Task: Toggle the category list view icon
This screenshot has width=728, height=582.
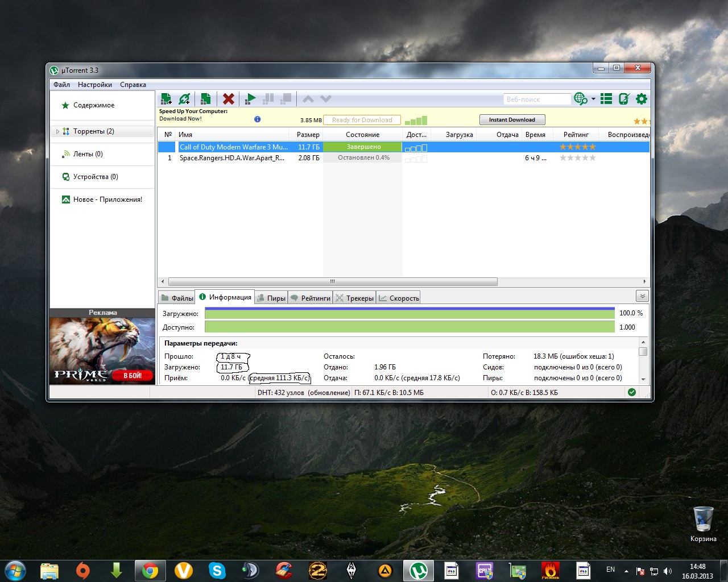Action: (606, 99)
